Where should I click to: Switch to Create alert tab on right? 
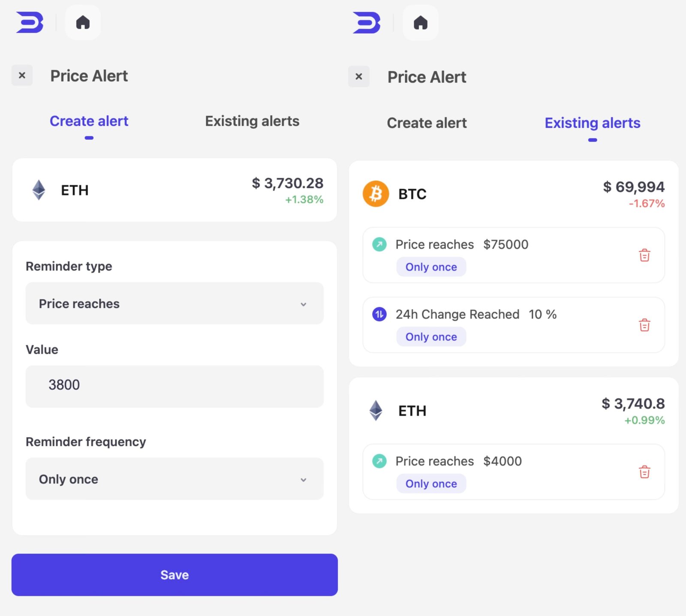tap(427, 123)
